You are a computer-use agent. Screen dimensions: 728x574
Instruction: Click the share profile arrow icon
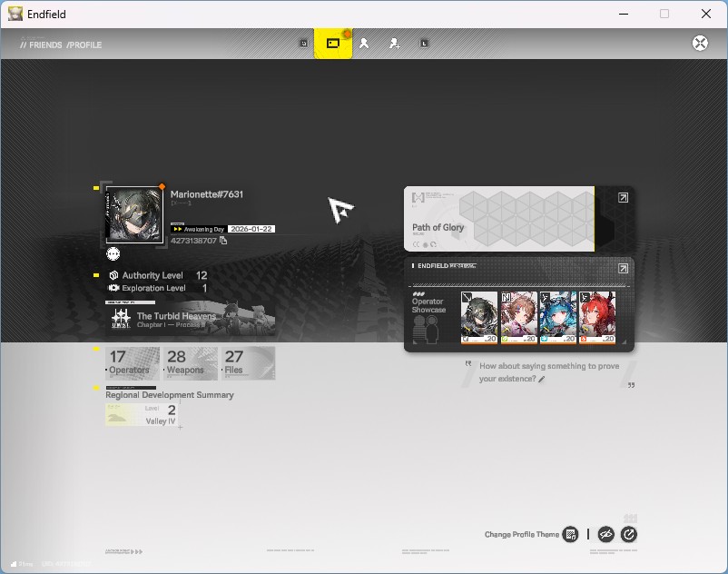[x=629, y=535]
